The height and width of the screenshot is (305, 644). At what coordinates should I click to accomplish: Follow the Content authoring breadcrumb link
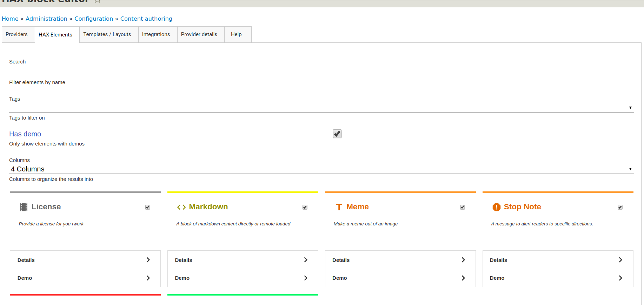(x=146, y=19)
